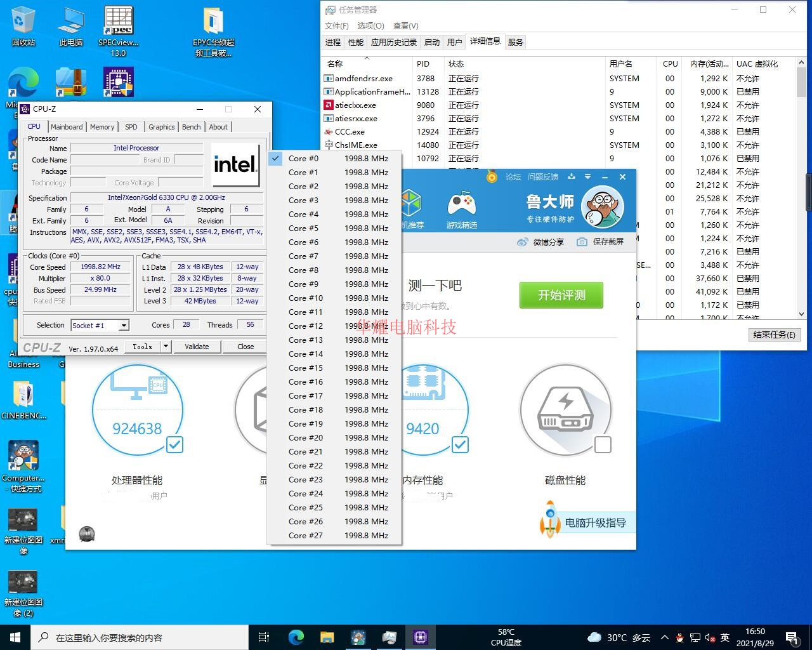Switch to the Memory tab in CPU-Z
This screenshot has width=812, height=650.
(x=102, y=127)
